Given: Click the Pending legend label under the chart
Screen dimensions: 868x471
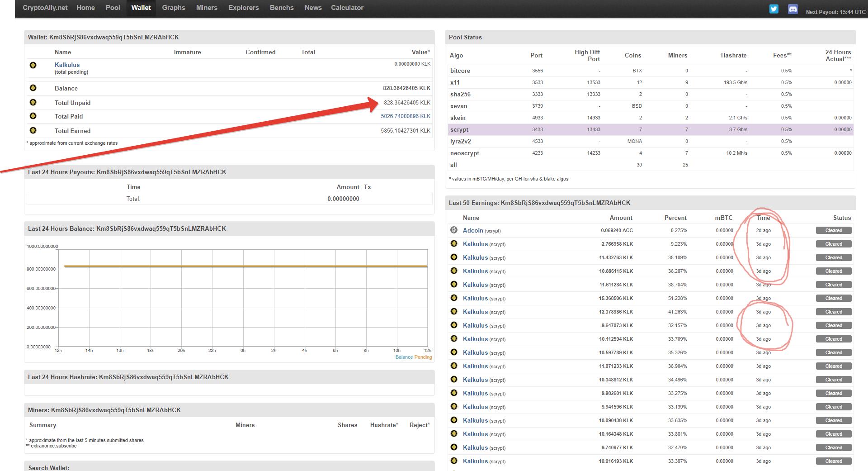Looking at the screenshot, I should (423, 357).
